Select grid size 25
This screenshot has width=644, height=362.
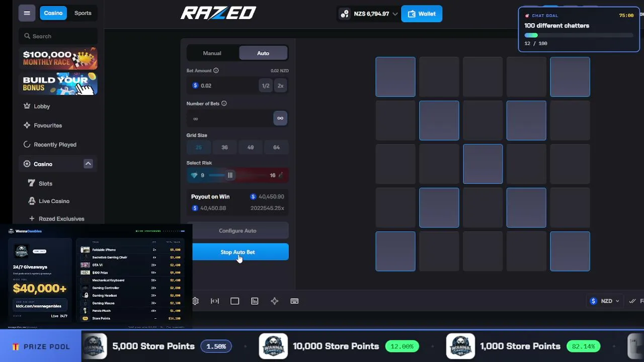point(199,147)
